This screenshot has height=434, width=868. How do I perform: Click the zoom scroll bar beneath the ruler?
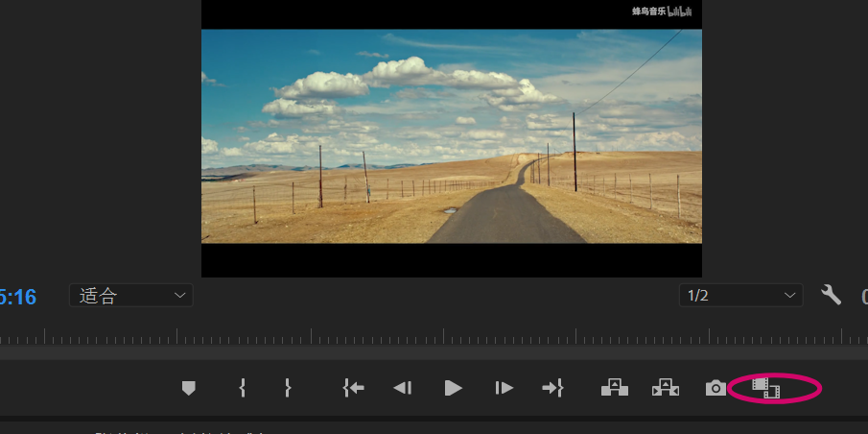[434, 352]
